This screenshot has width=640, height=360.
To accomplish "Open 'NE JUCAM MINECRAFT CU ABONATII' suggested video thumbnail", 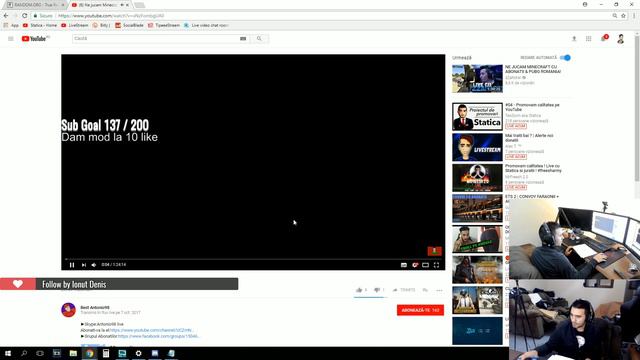I will point(477,78).
